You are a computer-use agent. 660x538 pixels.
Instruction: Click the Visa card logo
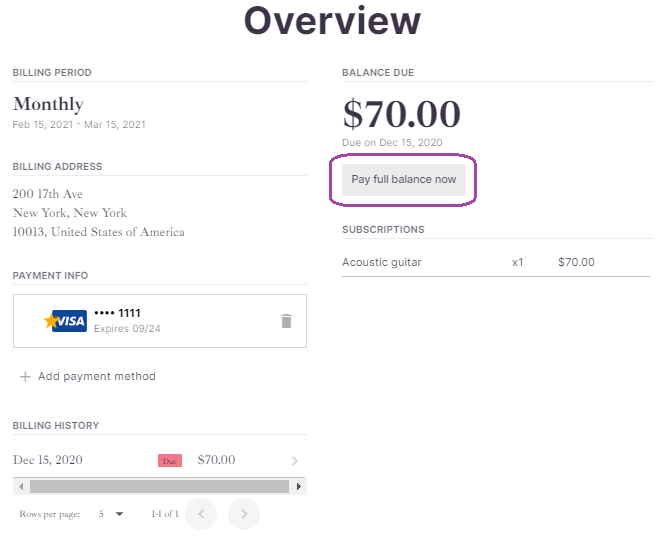65,321
